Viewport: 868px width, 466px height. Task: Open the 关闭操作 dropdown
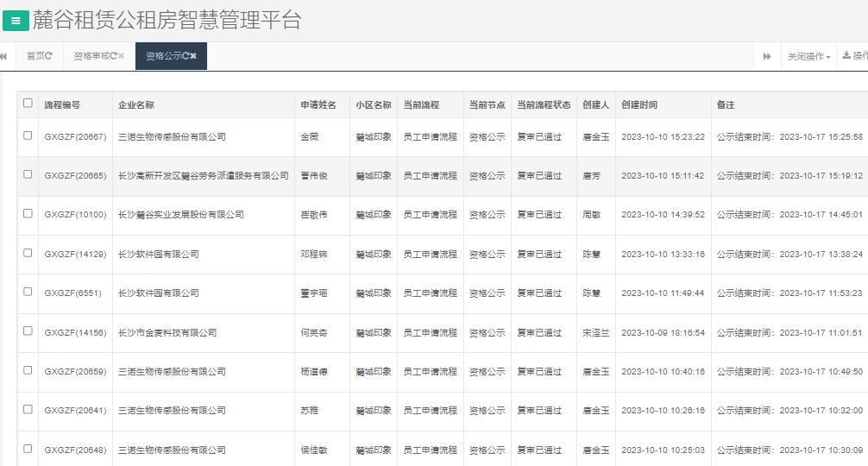[808, 56]
